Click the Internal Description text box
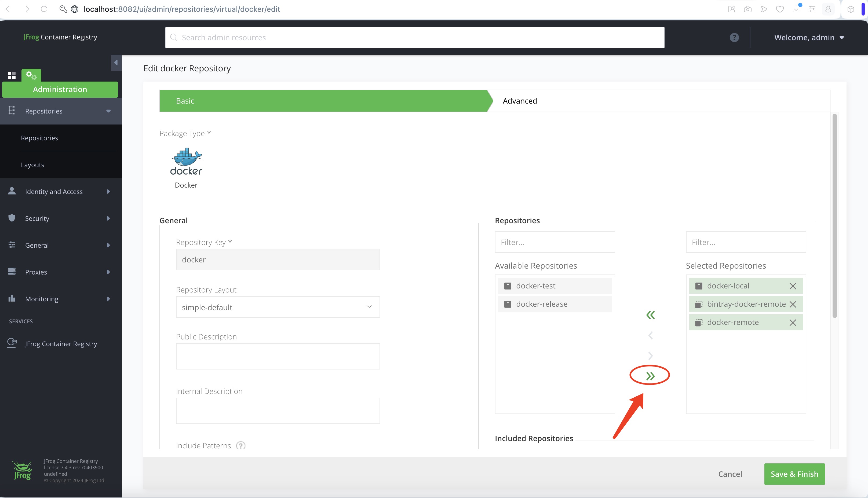Image resolution: width=868 pixels, height=498 pixels. point(278,411)
